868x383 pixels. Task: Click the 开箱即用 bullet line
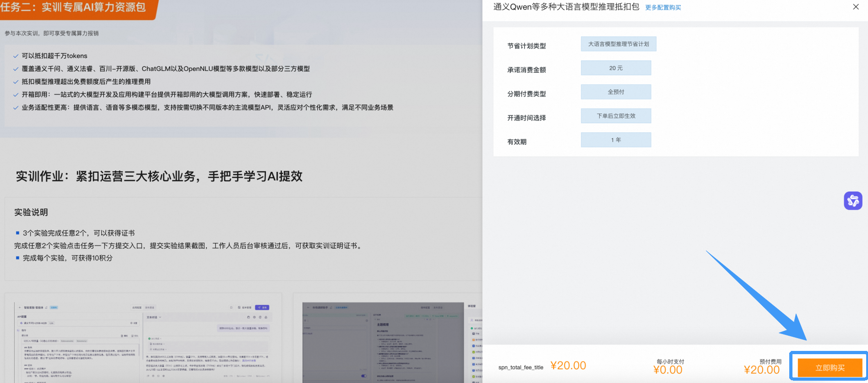tap(167, 94)
